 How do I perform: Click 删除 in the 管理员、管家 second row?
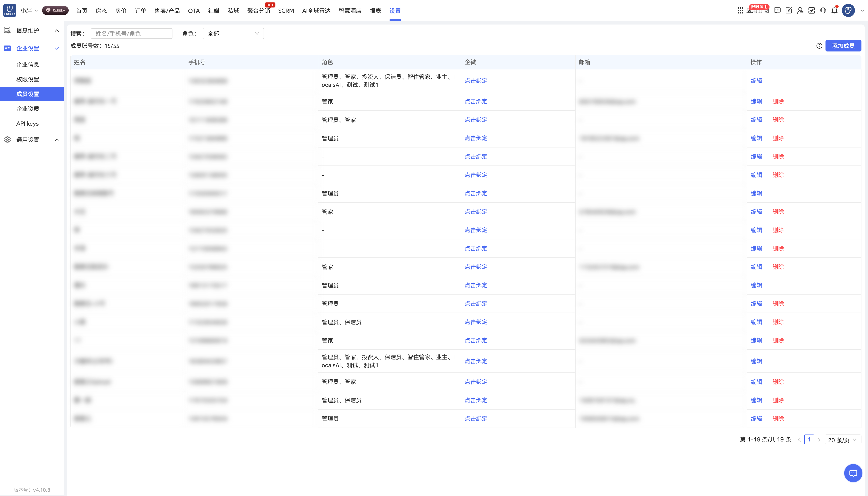(x=778, y=120)
